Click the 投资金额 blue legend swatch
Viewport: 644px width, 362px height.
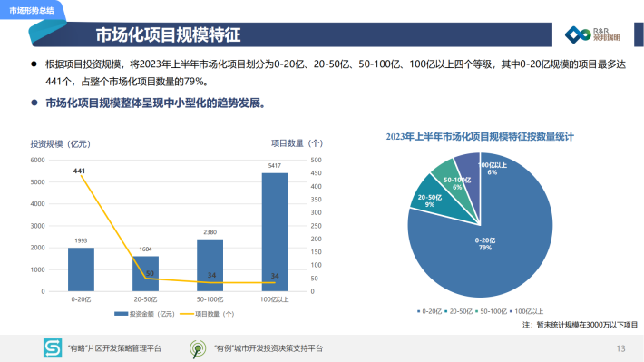pyautogui.click(x=121, y=314)
